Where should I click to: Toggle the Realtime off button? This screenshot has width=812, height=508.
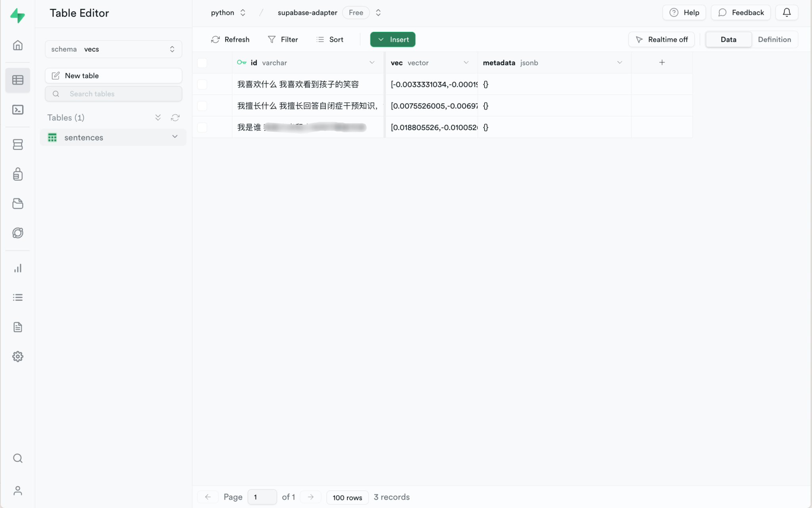coord(661,39)
